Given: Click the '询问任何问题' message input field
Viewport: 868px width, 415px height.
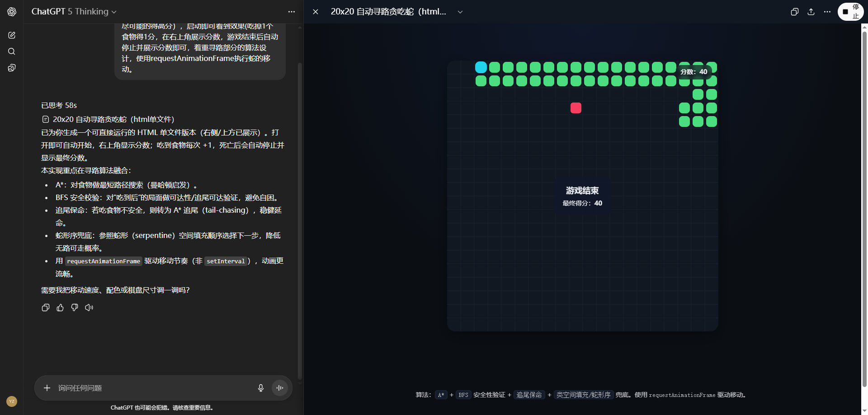Looking at the screenshot, I should point(154,388).
